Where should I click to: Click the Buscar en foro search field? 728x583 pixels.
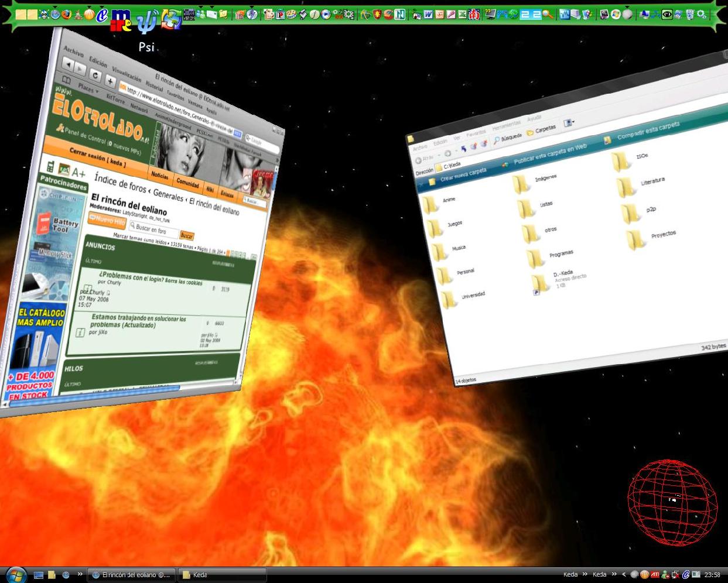pos(152,229)
